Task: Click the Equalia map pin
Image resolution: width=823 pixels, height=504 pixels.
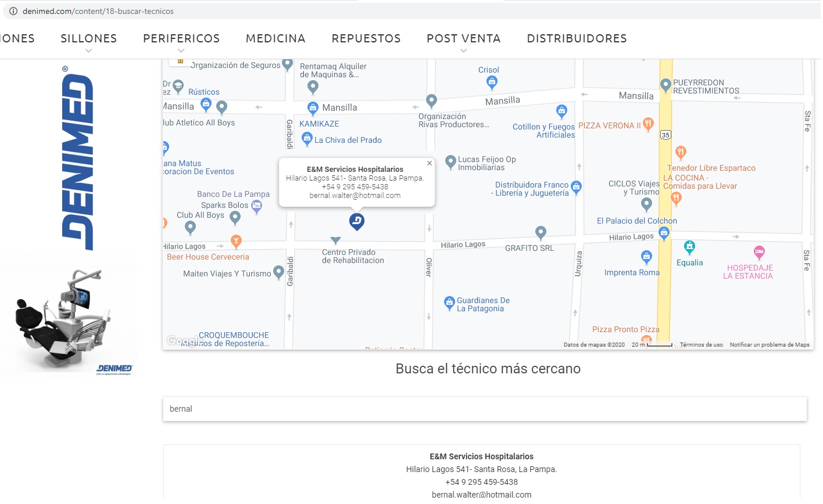Action: point(689,247)
